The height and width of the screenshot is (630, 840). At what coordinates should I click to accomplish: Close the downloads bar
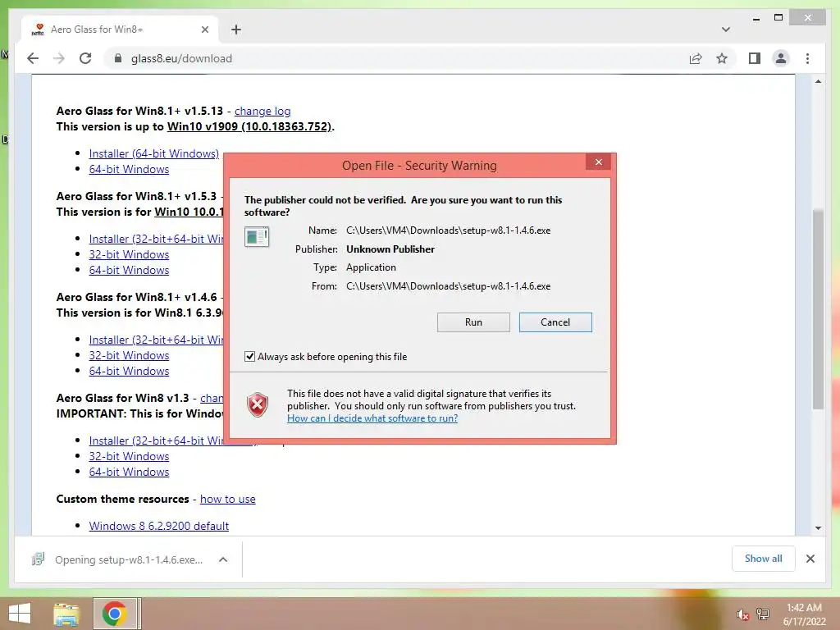coord(810,559)
